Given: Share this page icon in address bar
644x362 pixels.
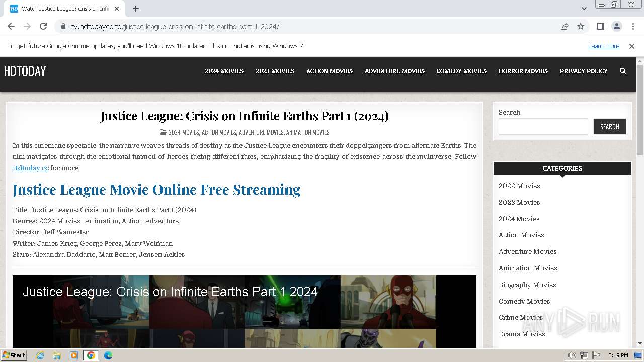Looking at the screenshot, I should [x=565, y=26].
